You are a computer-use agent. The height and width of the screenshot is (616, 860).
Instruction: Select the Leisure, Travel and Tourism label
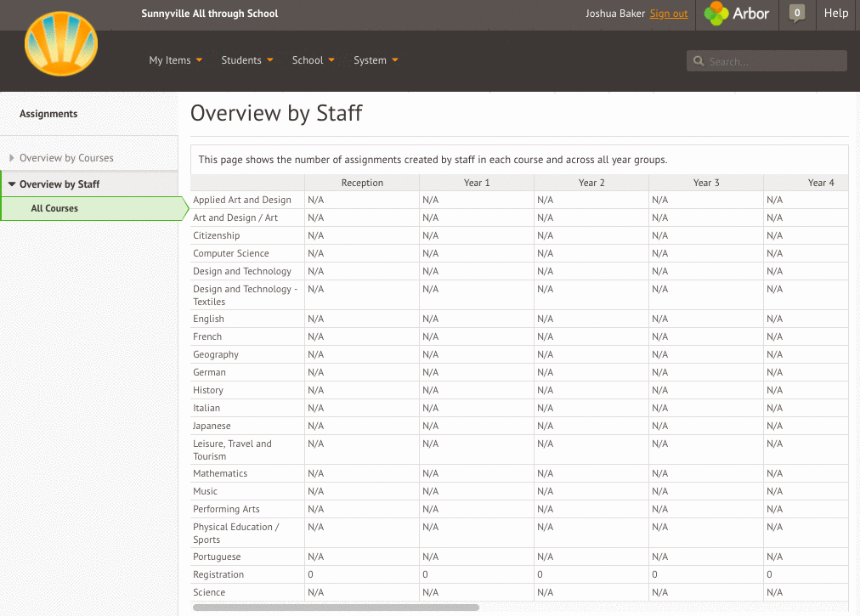(232, 449)
